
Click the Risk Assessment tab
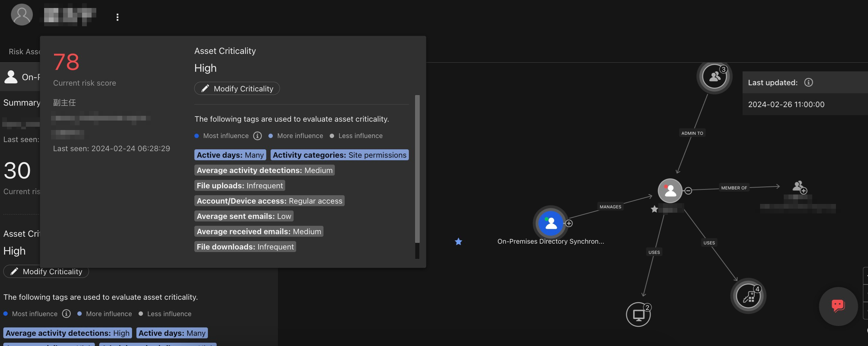pyautogui.click(x=24, y=52)
